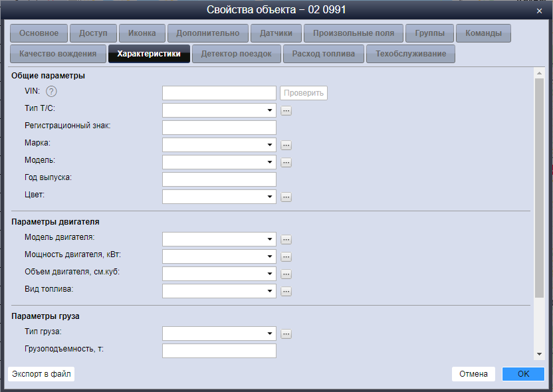Switch to the Датчики tab
The width and height of the screenshot is (553, 392).
(276, 33)
